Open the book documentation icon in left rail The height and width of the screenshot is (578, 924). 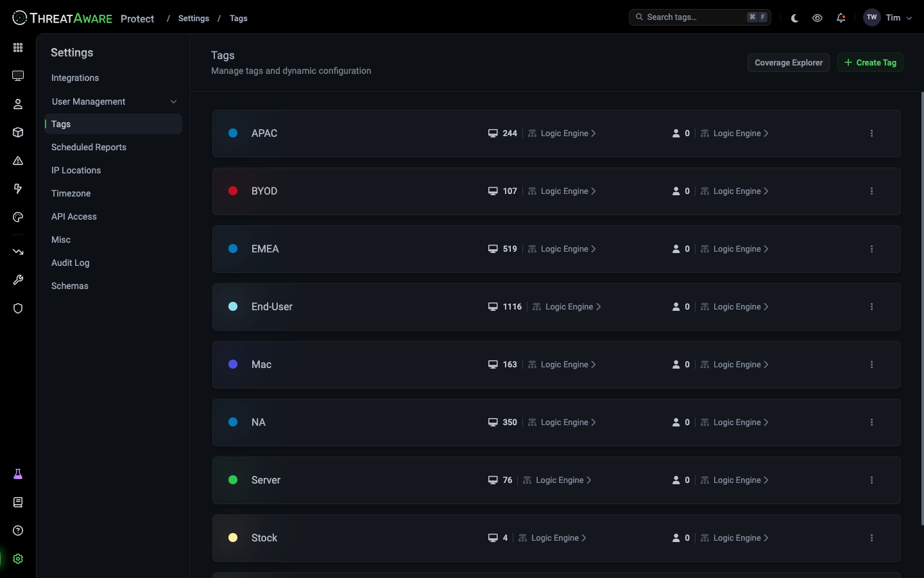(18, 502)
